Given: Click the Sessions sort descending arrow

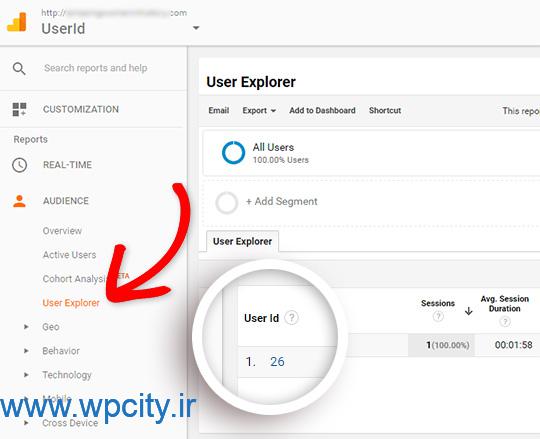Looking at the screenshot, I should [468, 312].
